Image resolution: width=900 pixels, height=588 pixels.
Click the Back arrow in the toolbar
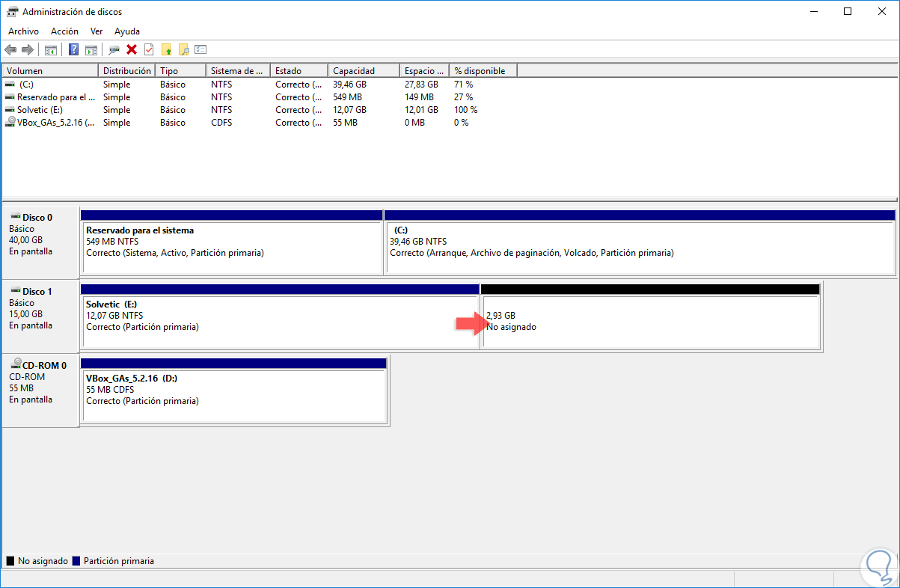10,49
